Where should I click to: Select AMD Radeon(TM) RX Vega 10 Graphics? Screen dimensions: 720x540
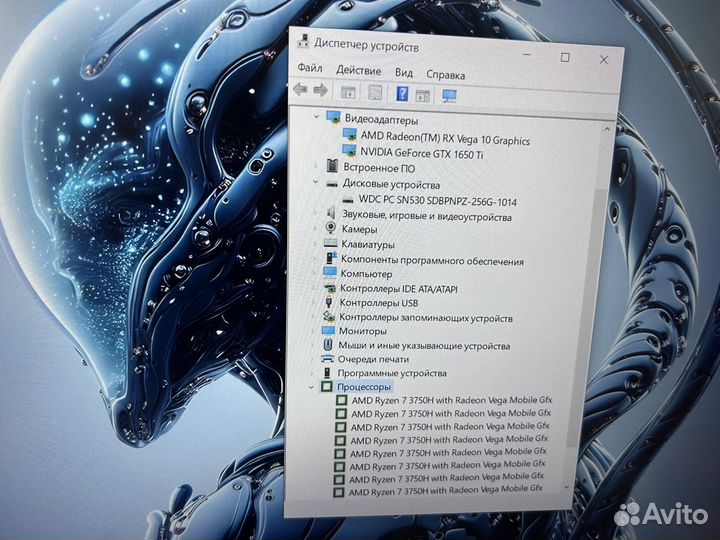(x=445, y=138)
